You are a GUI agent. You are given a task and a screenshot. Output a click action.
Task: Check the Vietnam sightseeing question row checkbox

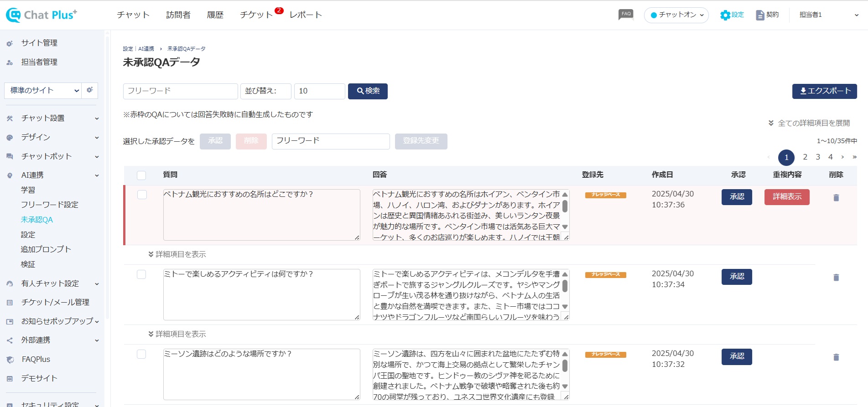click(142, 195)
